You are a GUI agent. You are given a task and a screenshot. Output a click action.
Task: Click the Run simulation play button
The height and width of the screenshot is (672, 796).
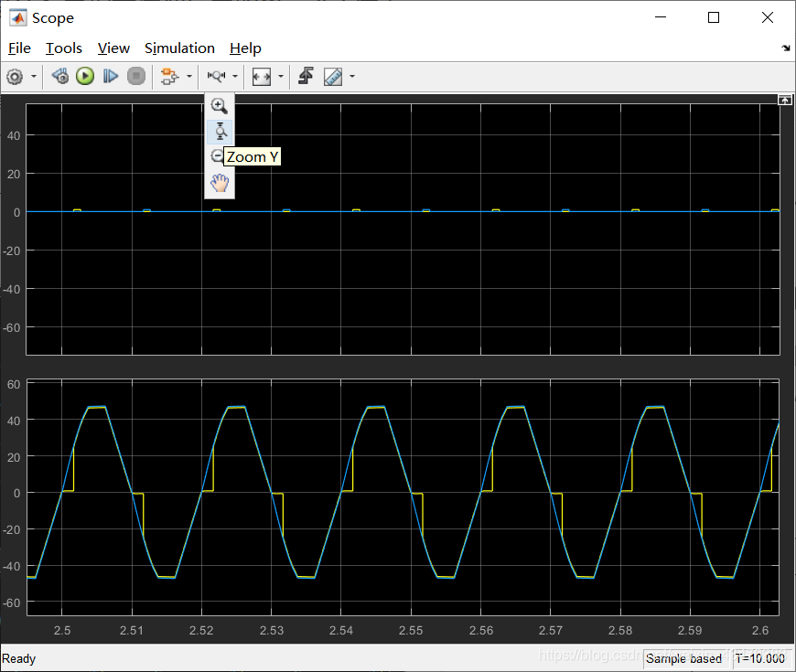[x=85, y=77]
